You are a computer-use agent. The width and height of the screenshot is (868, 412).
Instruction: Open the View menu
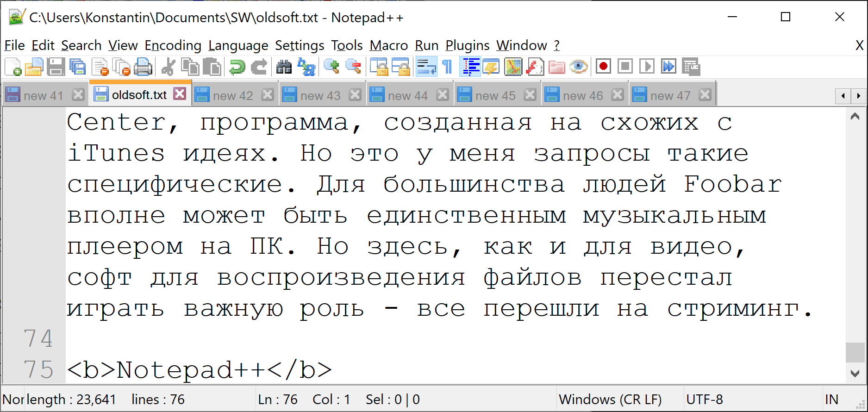click(x=123, y=45)
